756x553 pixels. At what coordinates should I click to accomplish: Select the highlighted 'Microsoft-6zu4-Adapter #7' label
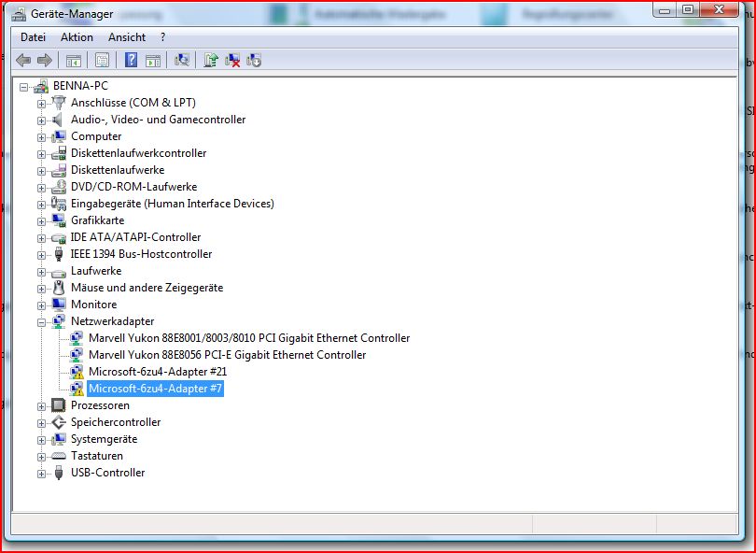[x=155, y=389]
